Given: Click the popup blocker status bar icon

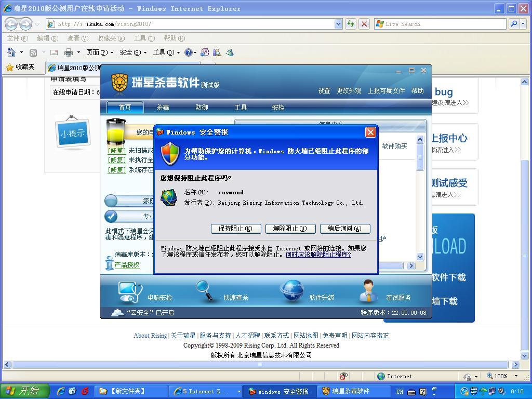Looking at the screenshot, I should [343, 376].
